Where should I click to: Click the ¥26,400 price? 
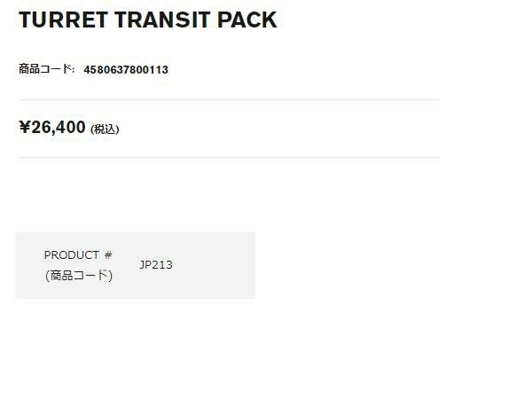pos(52,128)
